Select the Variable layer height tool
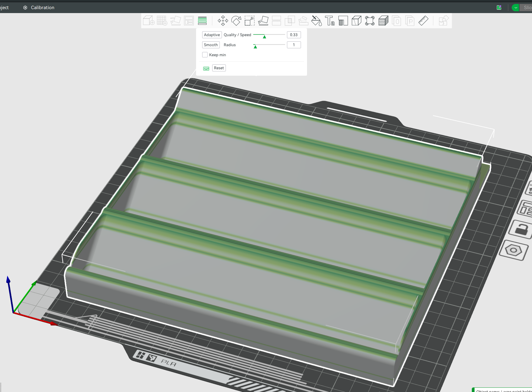The width and height of the screenshot is (532, 392). click(x=202, y=21)
